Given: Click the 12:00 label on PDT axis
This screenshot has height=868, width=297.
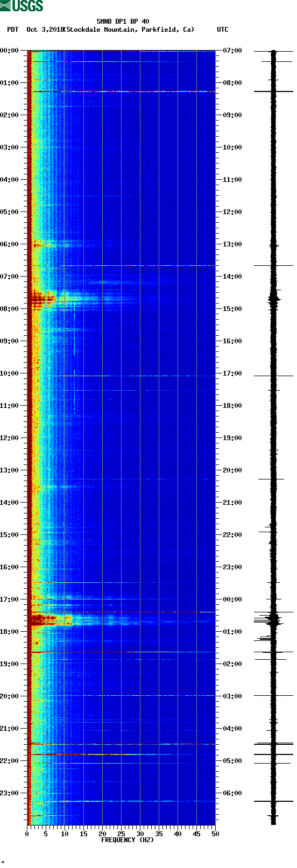Looking at the screenshot, I should (10, 438).
